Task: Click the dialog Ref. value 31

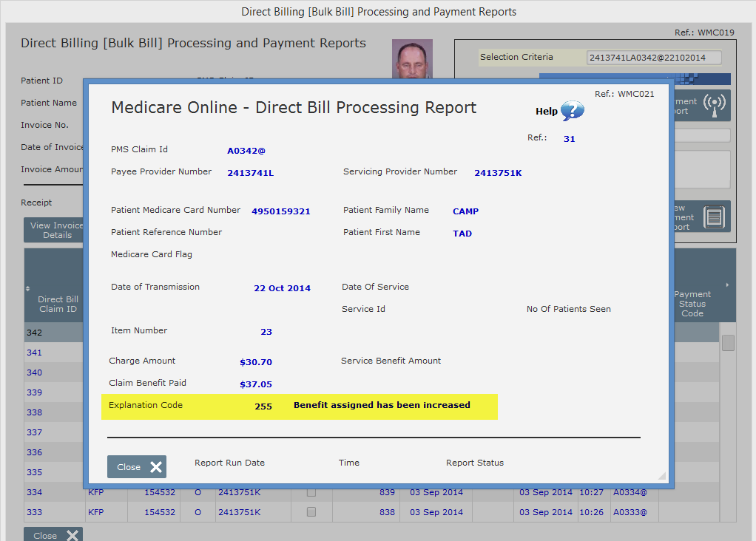Action: [x=569, y=139]
